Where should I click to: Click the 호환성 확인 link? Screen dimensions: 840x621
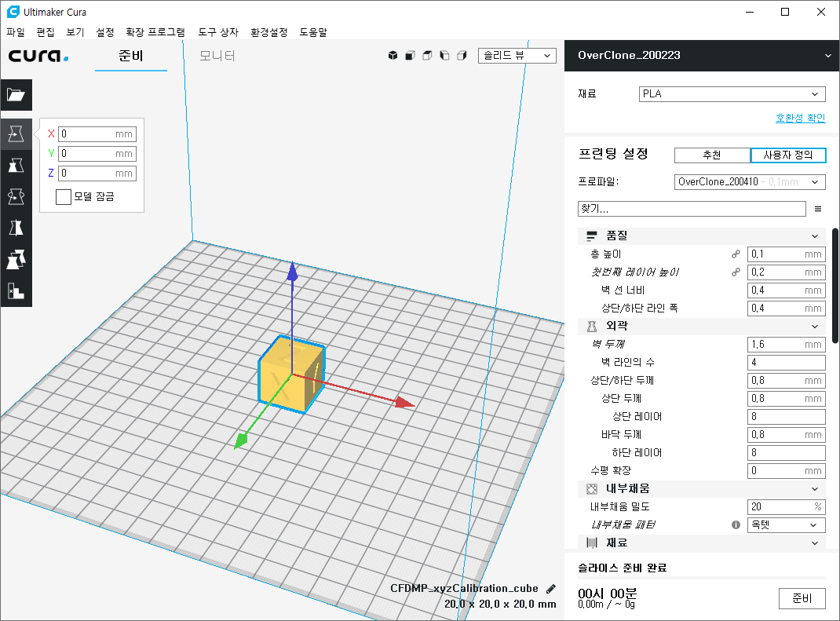click(x=801, y=117)
